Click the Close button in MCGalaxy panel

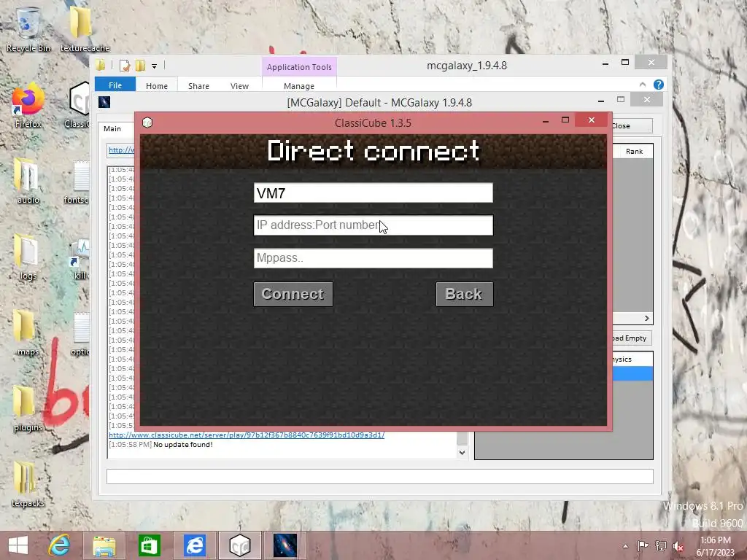click(632, 125)
